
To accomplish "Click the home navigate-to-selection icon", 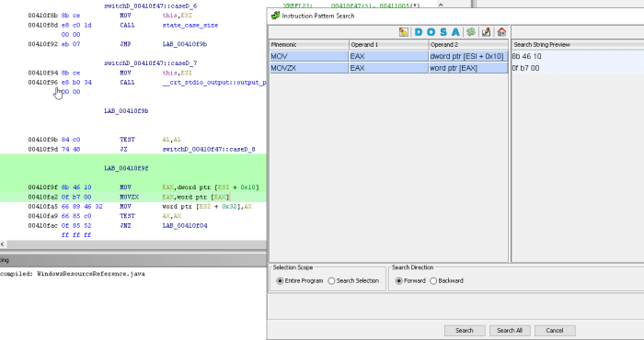I will pos(501,32).
